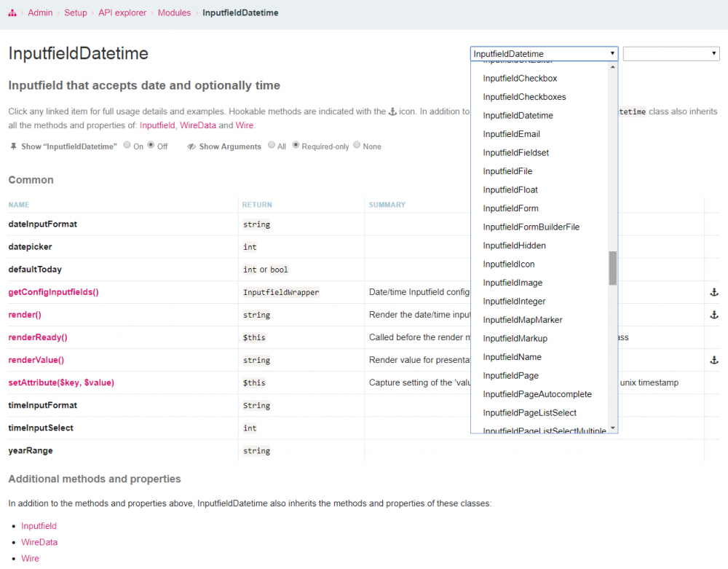Click the dropdown list scrollbar thumb
Screen dimensions: 728x569
(612, 268)
